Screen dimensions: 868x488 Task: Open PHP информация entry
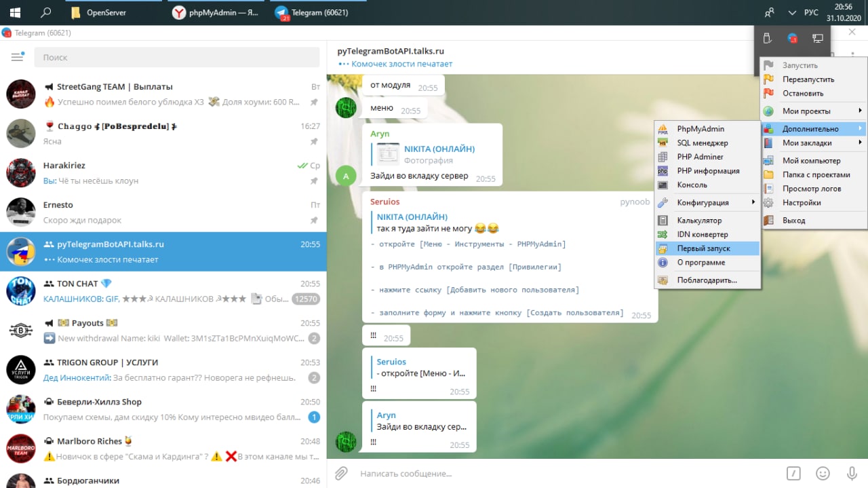[707, 171]
